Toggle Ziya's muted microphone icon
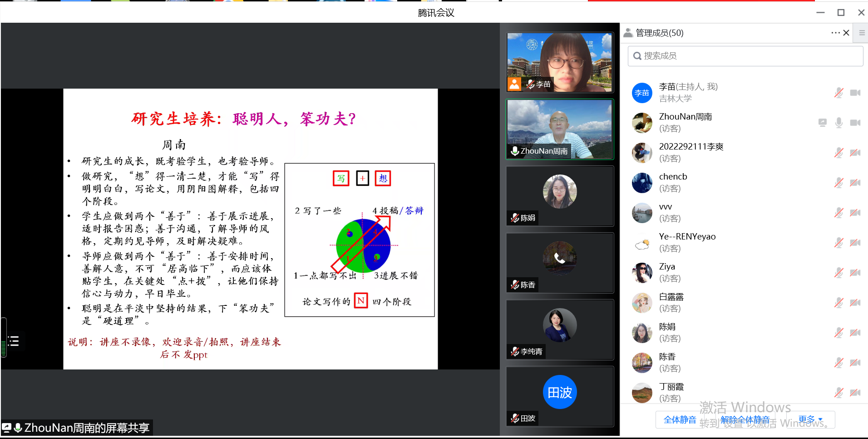This screenshot has height=439, width=868. tap(839, 273)
